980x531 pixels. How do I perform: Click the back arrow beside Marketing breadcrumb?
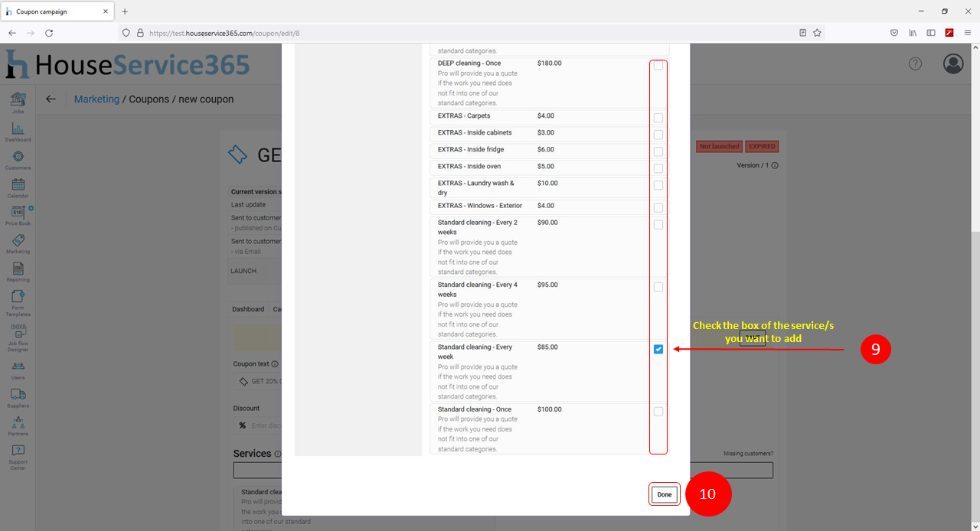tap(51, 99)
